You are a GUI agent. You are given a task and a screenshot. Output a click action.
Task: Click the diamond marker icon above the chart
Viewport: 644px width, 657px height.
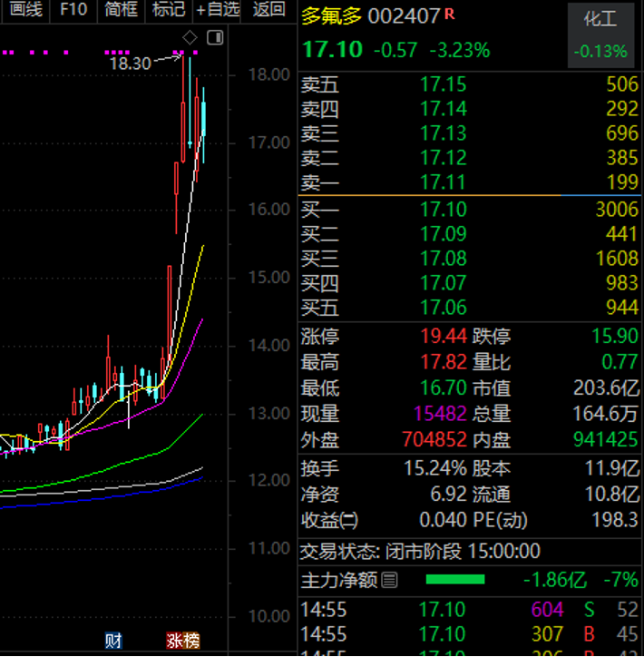[x=190, y=37]
